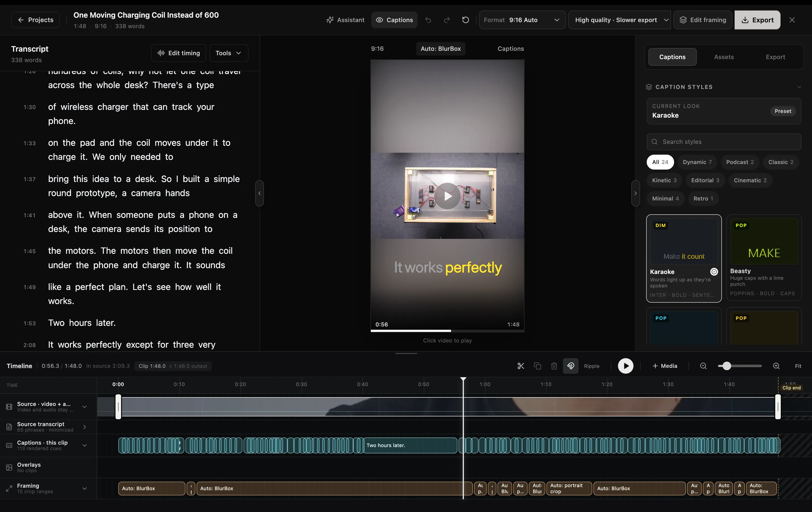812x512 pixels.
Task: Toggle Captions visibility eye button
Action: pos(394,20)
